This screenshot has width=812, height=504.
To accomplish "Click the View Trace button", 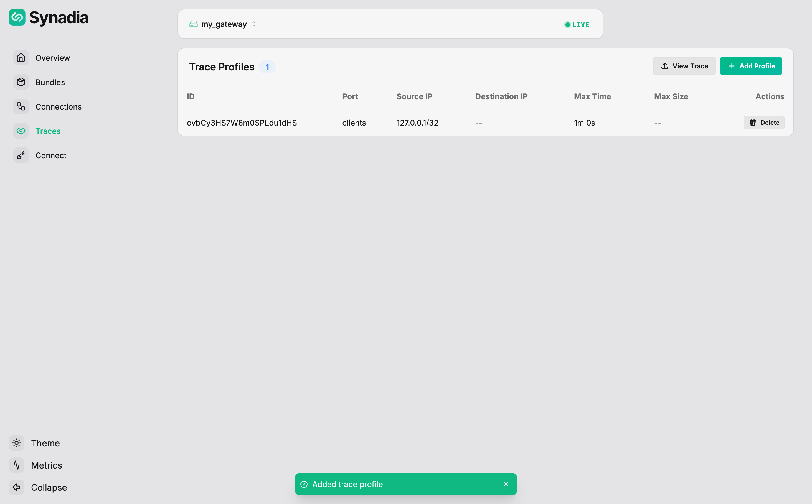I will click(x=684, y=66).
